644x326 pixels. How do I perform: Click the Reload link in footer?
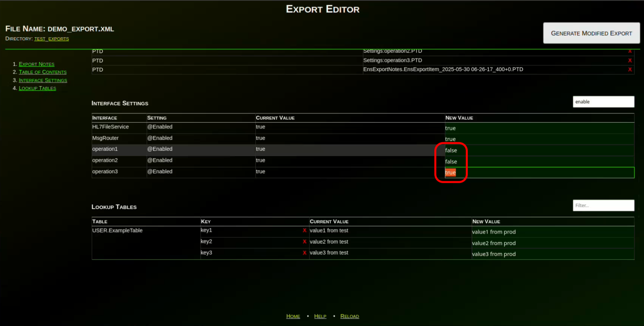click(349, 316)
